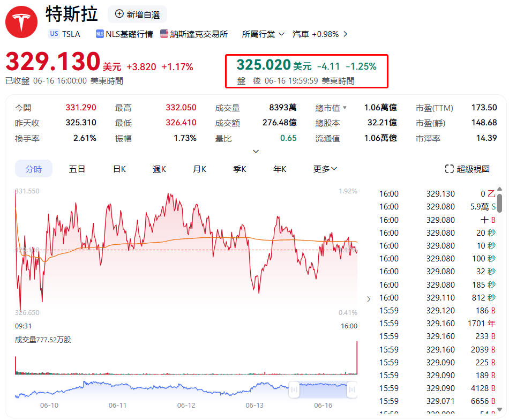Switch to the 日K chart tab
This screenshot has width=509, height=420.
coord(119,169)
